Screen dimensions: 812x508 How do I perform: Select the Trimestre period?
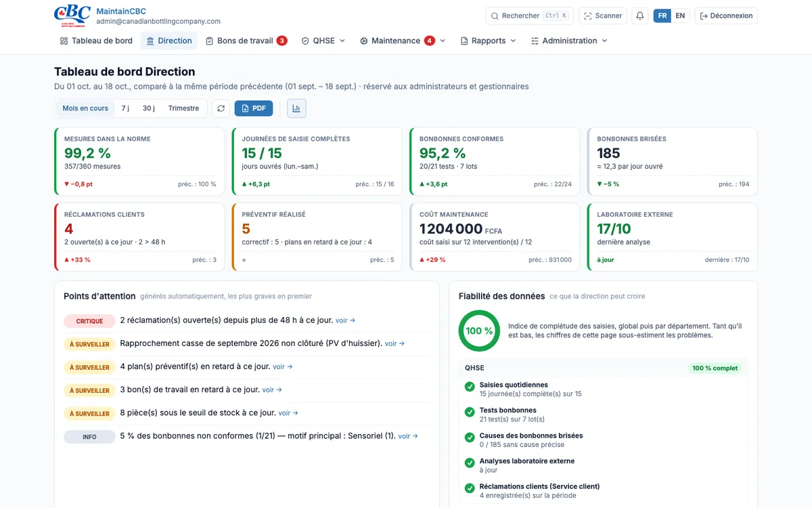click(184, 108)
